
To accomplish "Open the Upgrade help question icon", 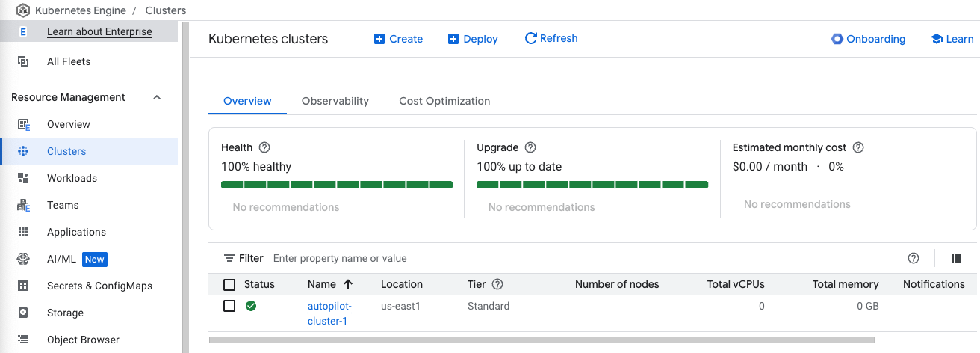I will coord(530,147).
